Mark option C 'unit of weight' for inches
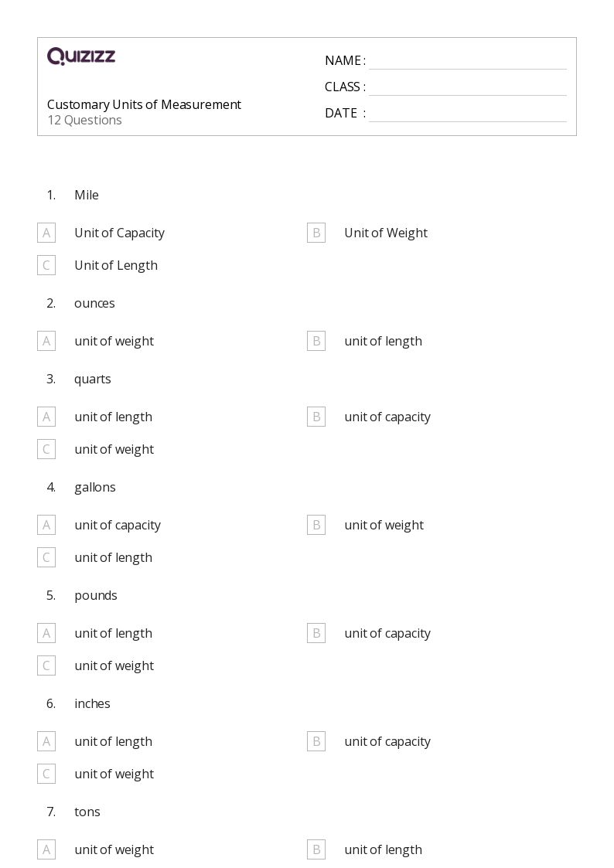The height and width of the screenshot is (868, 614). [x=46, y=774]
